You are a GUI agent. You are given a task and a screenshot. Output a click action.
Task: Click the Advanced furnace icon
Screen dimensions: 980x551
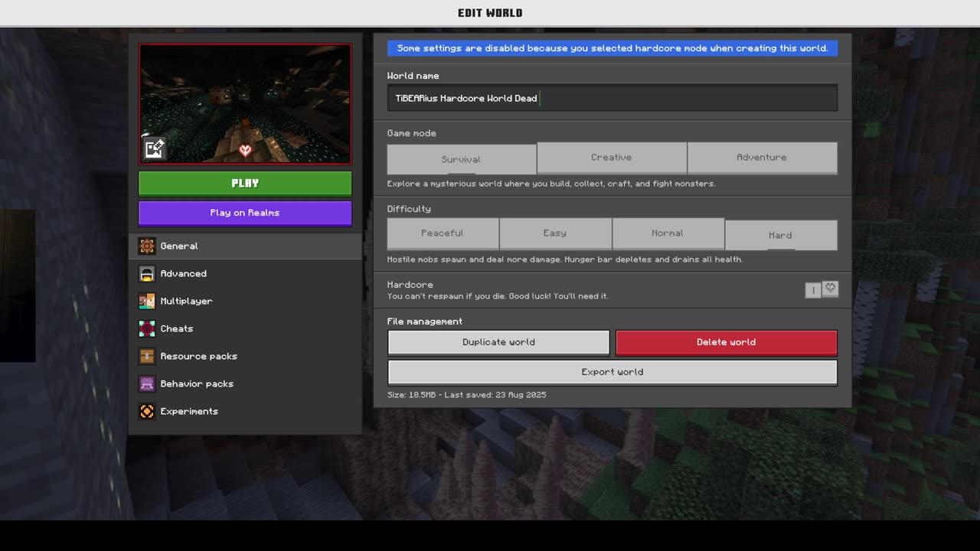(147, 273)
